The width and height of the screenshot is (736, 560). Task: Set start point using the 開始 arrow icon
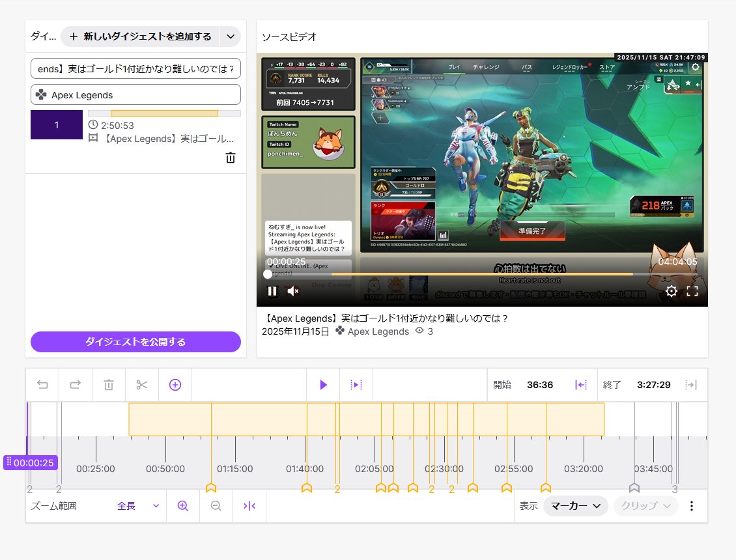point(581,385)
